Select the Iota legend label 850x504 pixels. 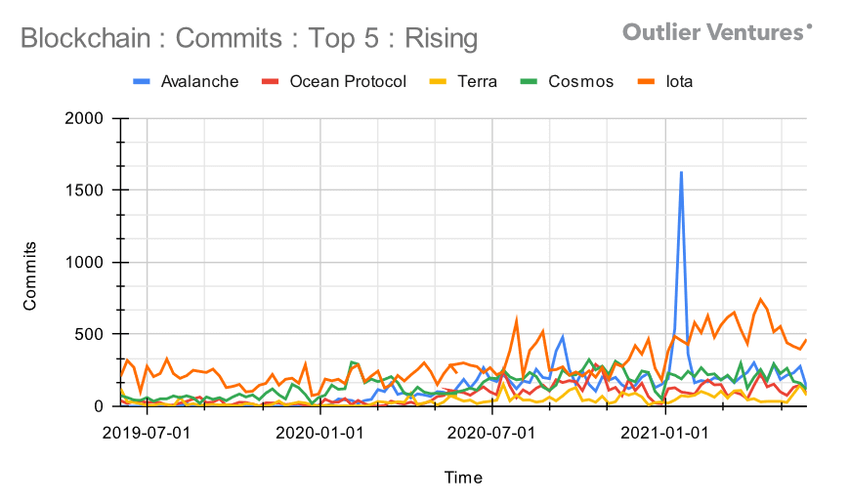tap(679, 82)
